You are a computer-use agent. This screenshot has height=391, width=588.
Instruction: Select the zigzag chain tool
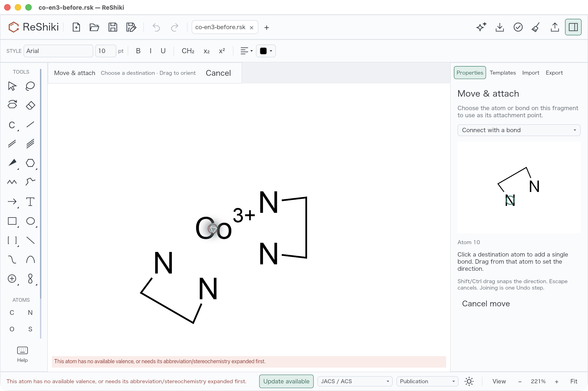pos(12,182)
